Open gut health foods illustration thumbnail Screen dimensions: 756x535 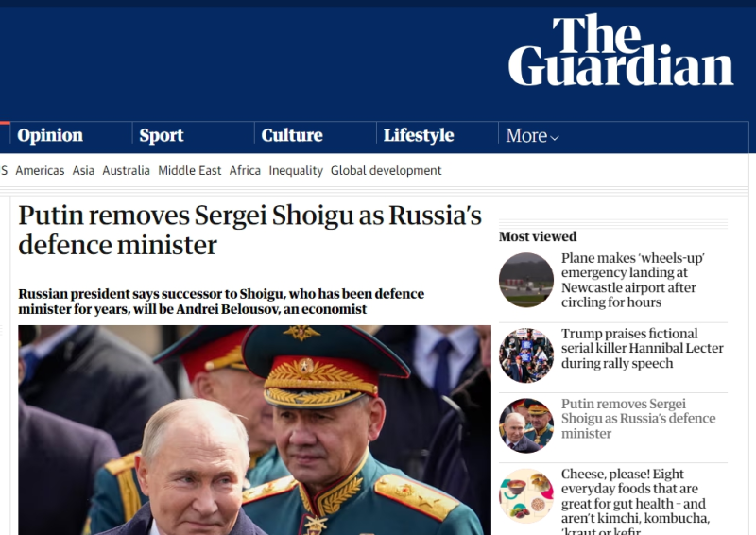(x=526, y=496)
